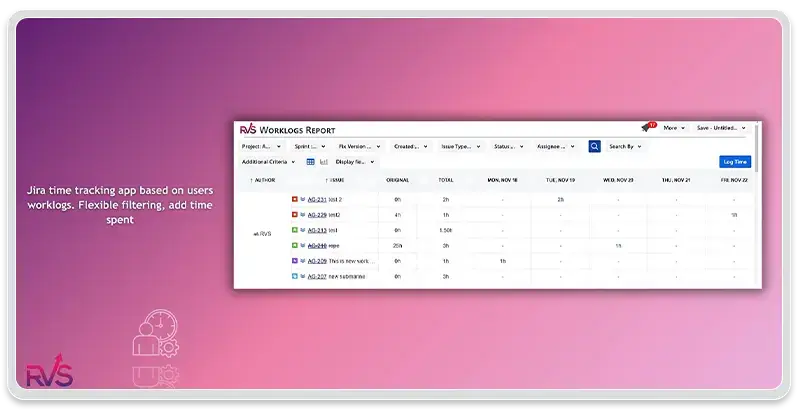Viewport: 800px width, 411px height.
Task: Click the priority arrow icon for AG-207
Action: [x=303, y=276]
